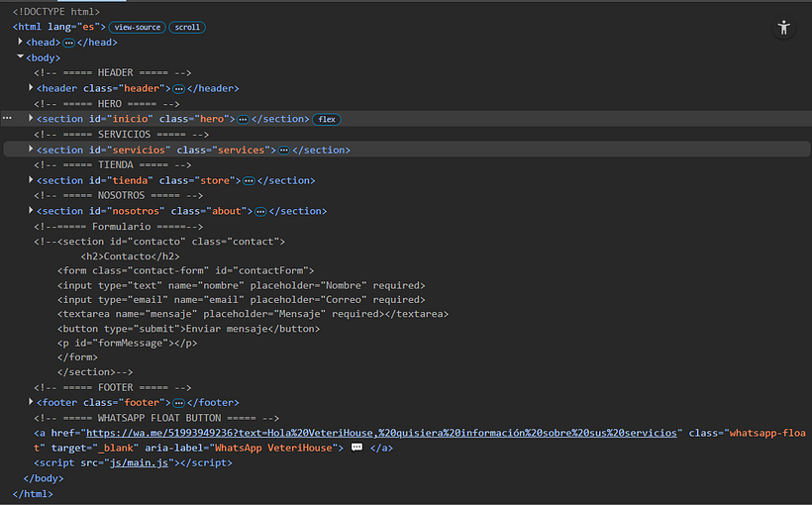Click the lang es attribute value
The width and height of the screenshot is (812, 505).
[88, 27]
